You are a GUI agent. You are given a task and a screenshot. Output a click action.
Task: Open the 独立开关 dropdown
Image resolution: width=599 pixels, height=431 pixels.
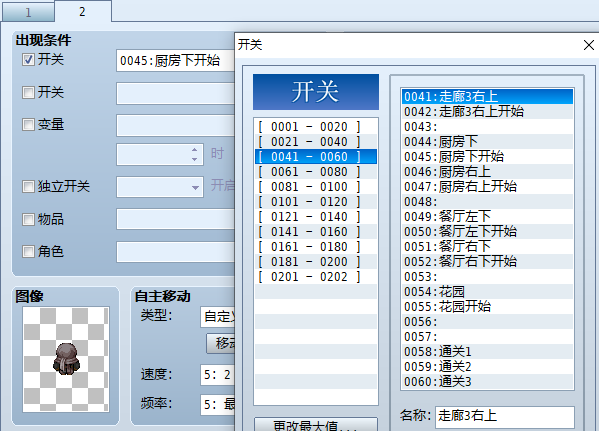[x=160, y=187]
